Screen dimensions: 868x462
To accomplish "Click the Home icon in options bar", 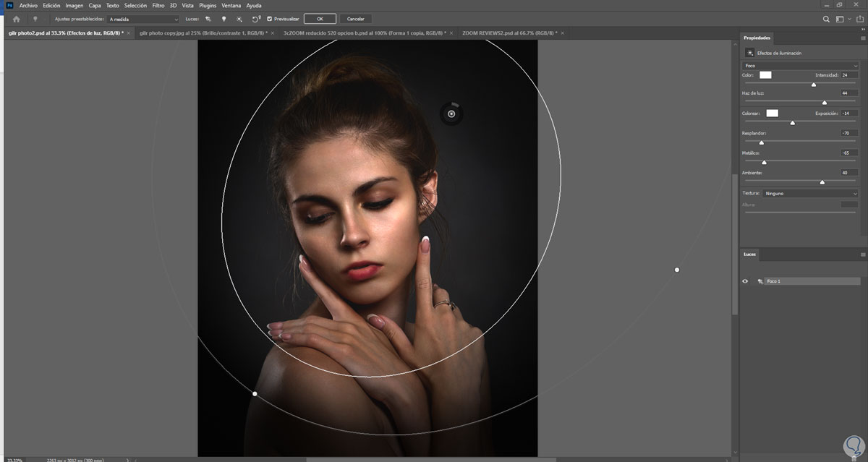I will [16, 19].
